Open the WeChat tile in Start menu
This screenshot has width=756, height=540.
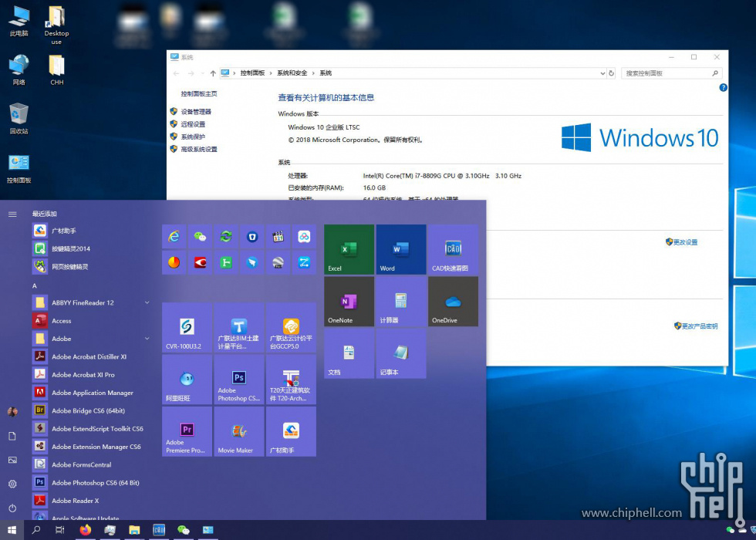click(x=200, y=236)
